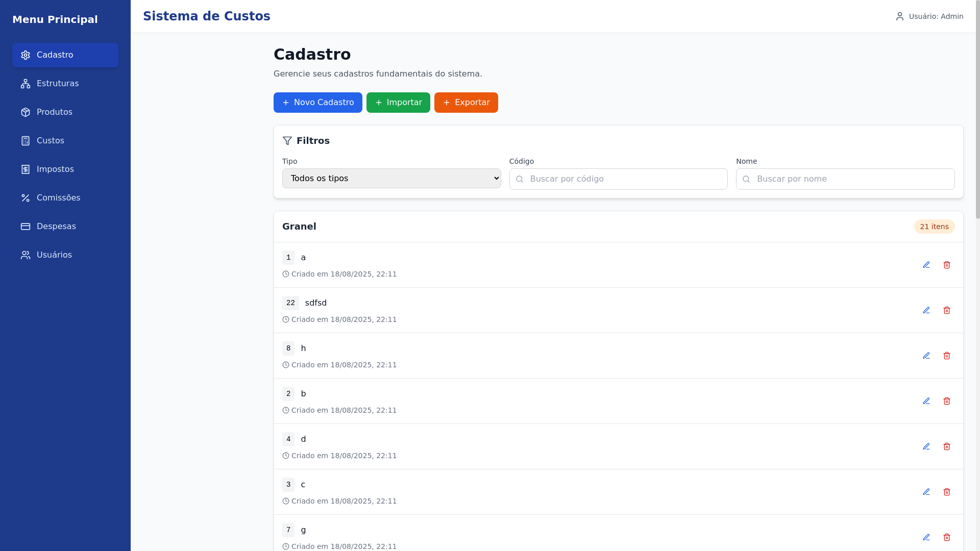Edit the row named 'a'
The image size is (980, 551).
click(x=926, y=265)
